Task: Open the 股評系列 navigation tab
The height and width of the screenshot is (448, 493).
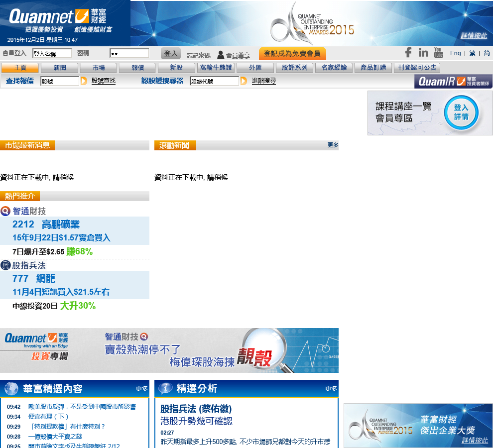Action: [294, 68]
